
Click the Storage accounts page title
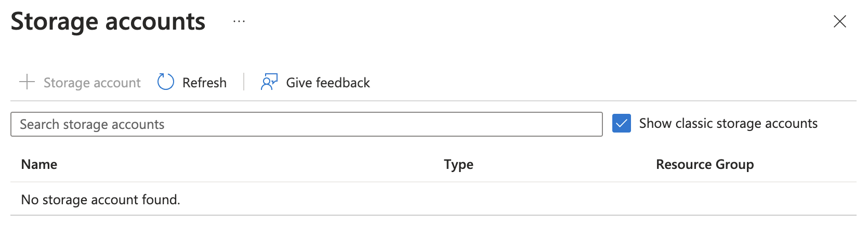[x=108, y=22]
